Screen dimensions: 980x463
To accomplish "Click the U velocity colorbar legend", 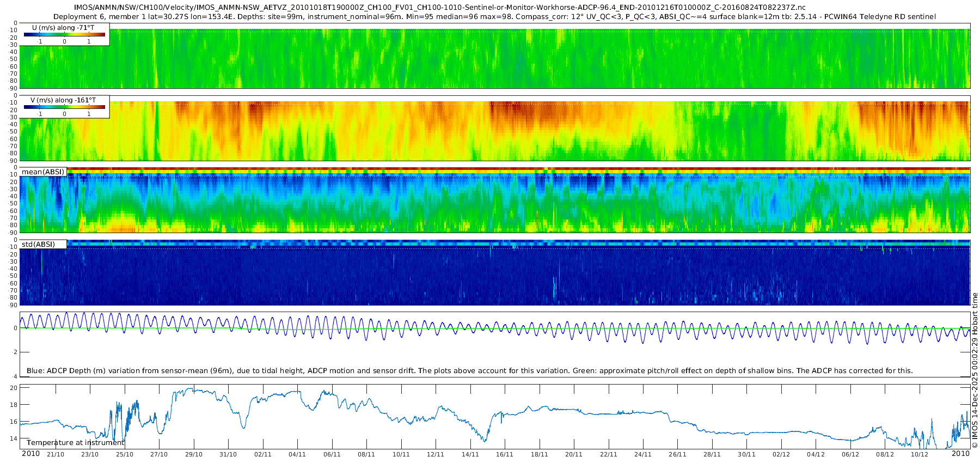I will tap(64, 34).
